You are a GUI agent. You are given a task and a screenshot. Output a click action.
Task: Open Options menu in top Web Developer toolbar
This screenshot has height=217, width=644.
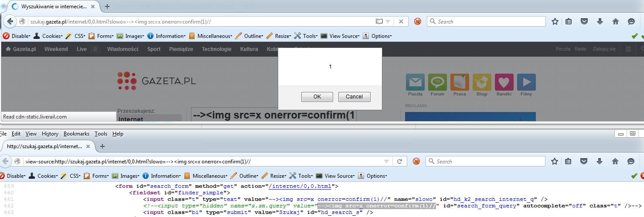click(377, 36)
